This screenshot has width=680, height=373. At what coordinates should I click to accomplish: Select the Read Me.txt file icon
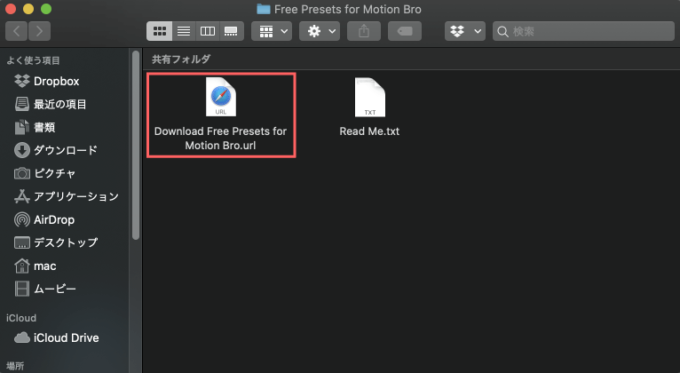[x=369, y=97]
